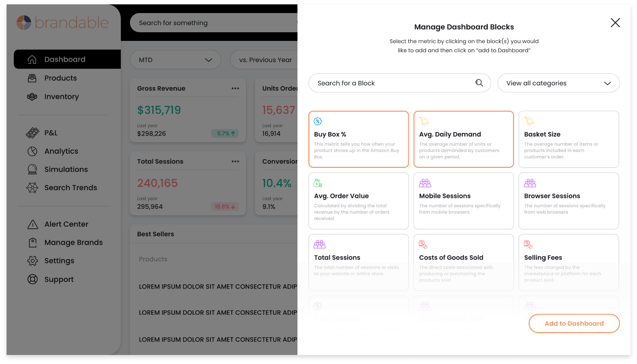Click the Add to Dashboard button
The image size is (637, 364).
574,323
